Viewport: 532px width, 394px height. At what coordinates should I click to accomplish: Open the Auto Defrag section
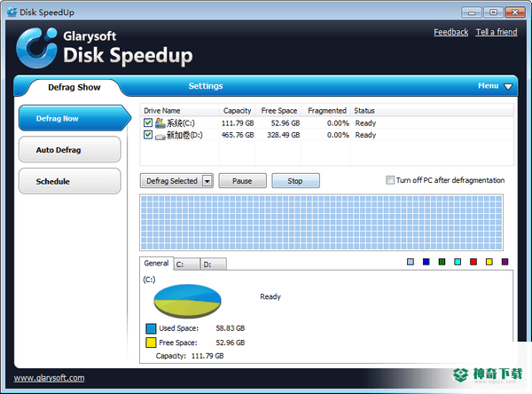click(70, 150)
